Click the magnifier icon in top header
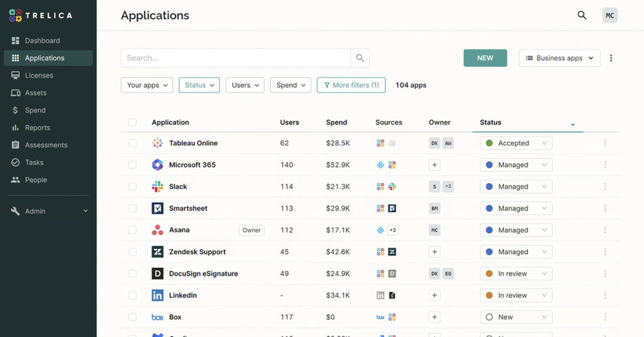The height and width of the screenshot is (337, 644). (x=582, y=16)
